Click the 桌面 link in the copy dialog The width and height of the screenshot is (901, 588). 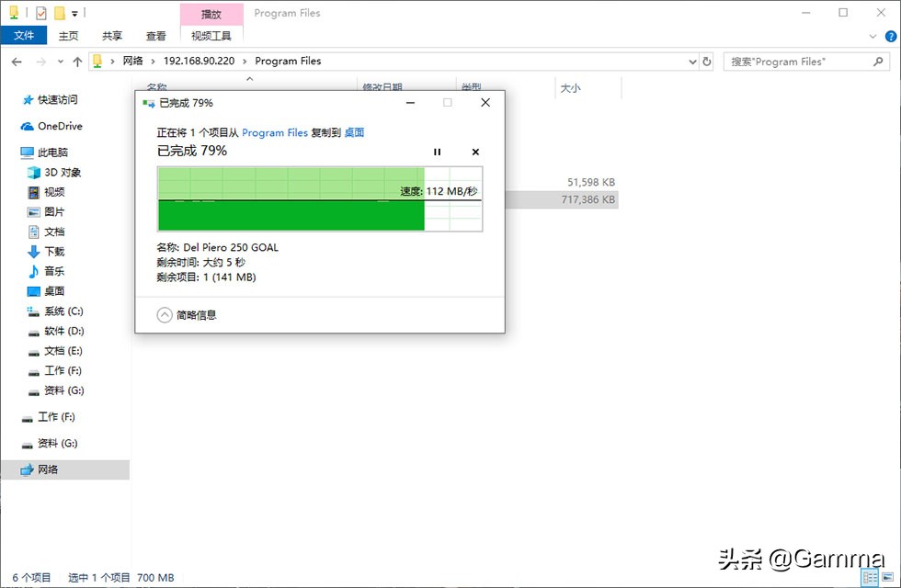tap(354, 132)
